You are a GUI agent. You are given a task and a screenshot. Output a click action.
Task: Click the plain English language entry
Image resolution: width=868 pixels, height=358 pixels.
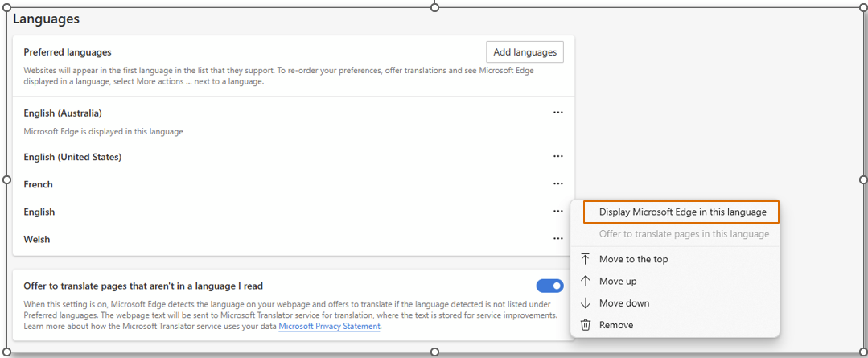39,212
